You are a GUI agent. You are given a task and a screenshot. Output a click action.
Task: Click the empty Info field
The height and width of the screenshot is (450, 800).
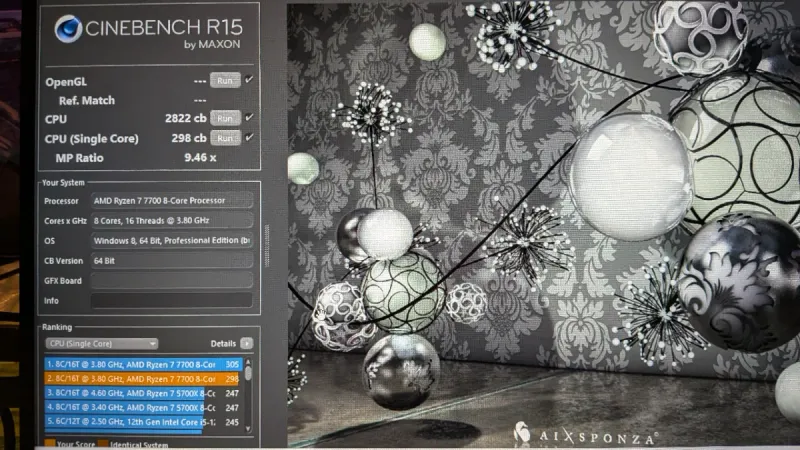point(172,301)
